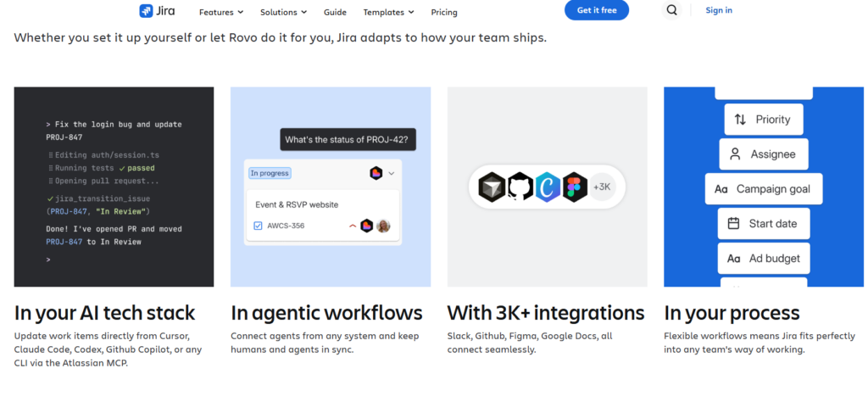Click the 'Whether you set it up yourself' sentence
Screen dimensions: 868x402
(280, 38)
